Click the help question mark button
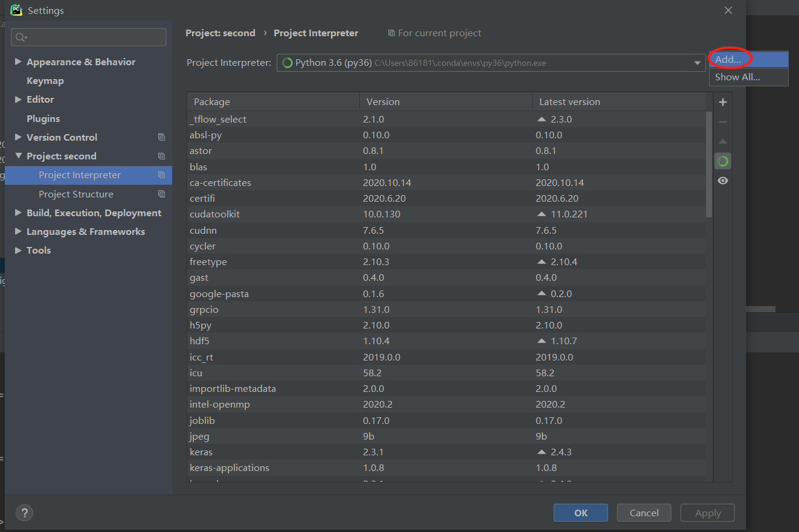This screenshot has height=532, width=799. tap(24, 513)
